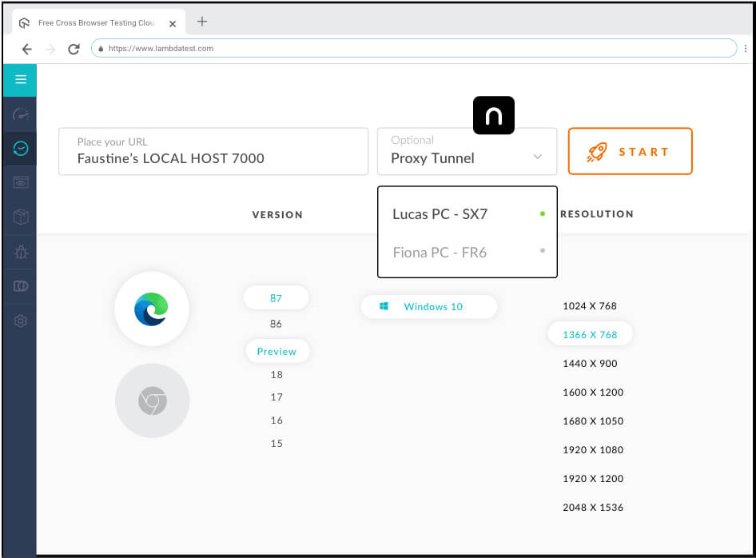The height and width of the screenshot is (558, 756).
Task: Select the grayed-out Chrome browser icon
Action: point(152,401)
